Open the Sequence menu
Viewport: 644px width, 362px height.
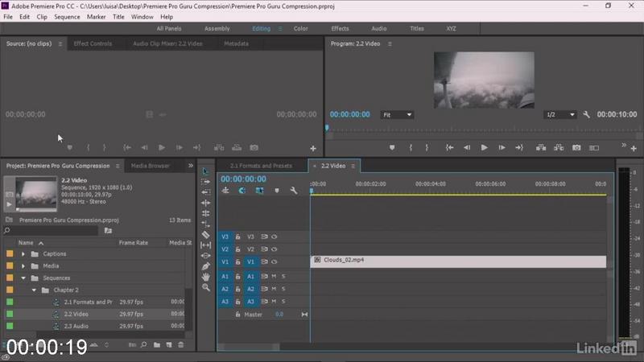click(x=67, y=17)
